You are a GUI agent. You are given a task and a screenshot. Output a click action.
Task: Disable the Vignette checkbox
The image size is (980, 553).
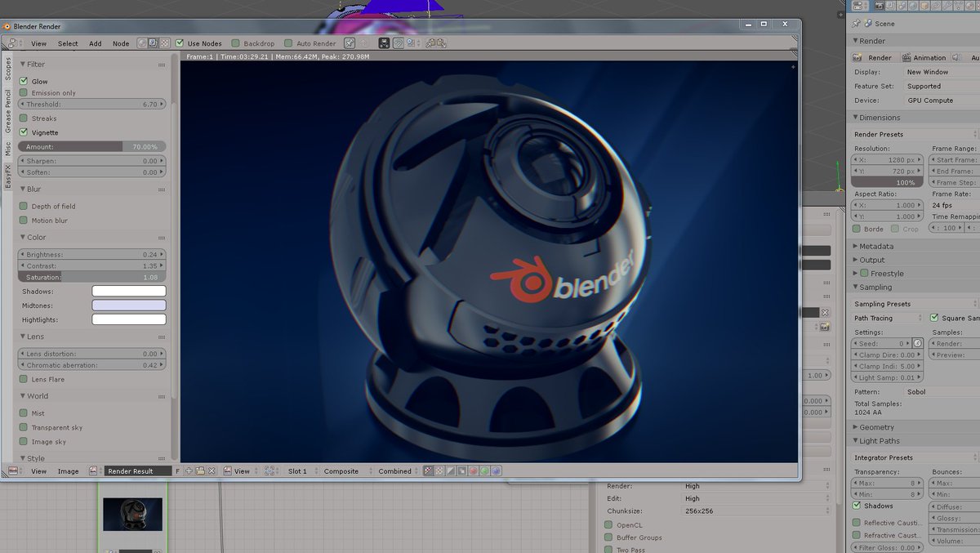point(24,132)
